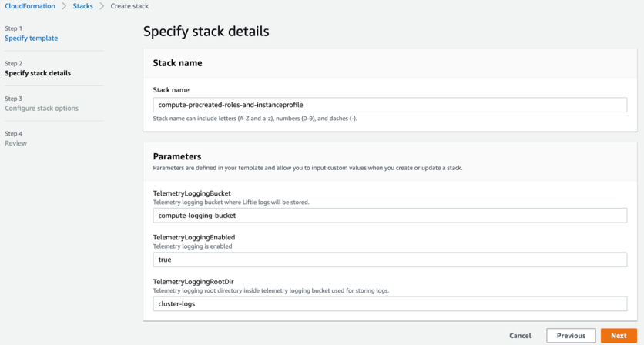The width and height of the screenshot is (644, 345).
Task: Click the TelemetryLoggingEnabled value field
Action: (x=389, y=260)
